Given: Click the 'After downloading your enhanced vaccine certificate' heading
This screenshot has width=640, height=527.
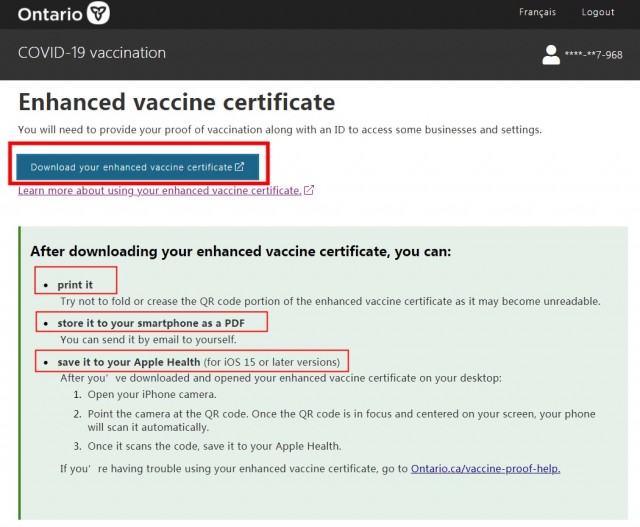Looking at the screenshot, I should [x=241, y=251].
